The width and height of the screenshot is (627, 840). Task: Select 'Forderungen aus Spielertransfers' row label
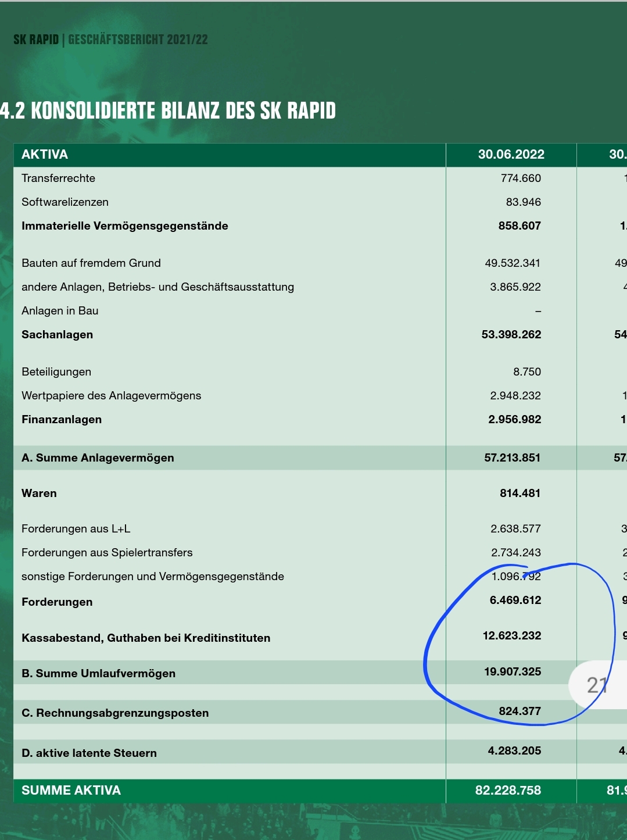(x=107, y=553)
